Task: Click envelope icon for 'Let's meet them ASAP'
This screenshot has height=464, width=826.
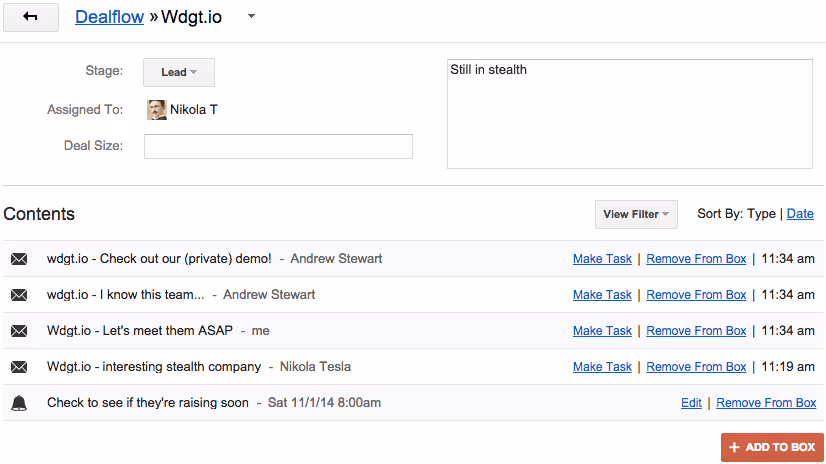Action: pos(19,331)
